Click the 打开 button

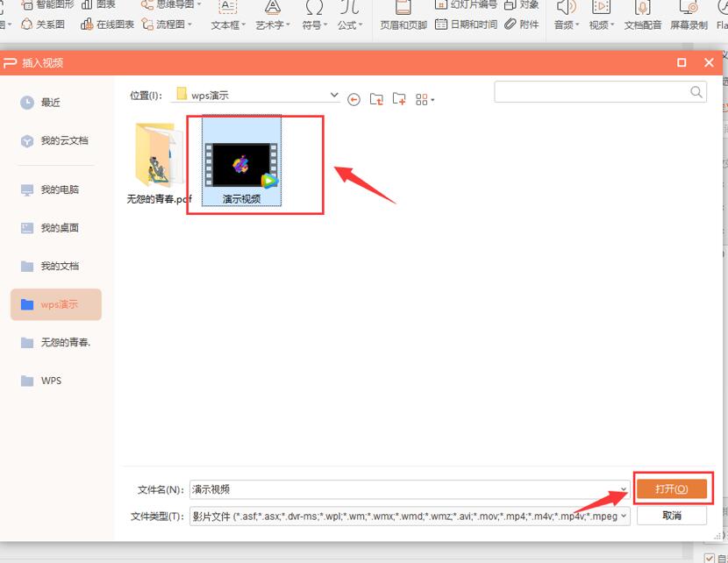(671, 488)
